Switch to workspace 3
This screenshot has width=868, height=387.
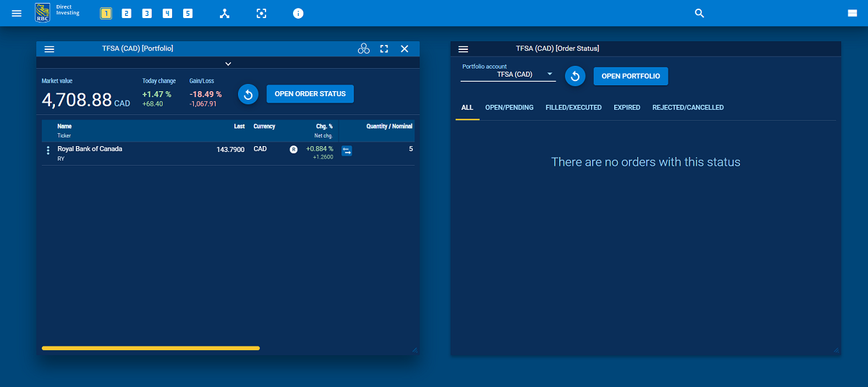click(x=147, y=13)
